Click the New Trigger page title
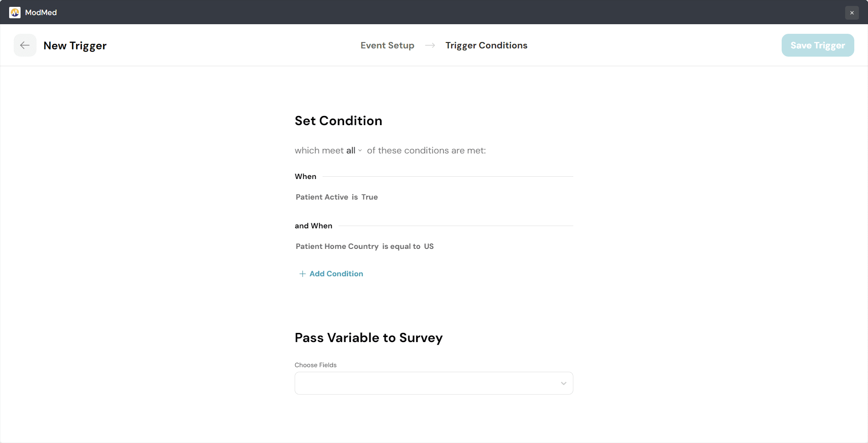The width and height of the screenshot is (868, 443). tap(75, 45)
